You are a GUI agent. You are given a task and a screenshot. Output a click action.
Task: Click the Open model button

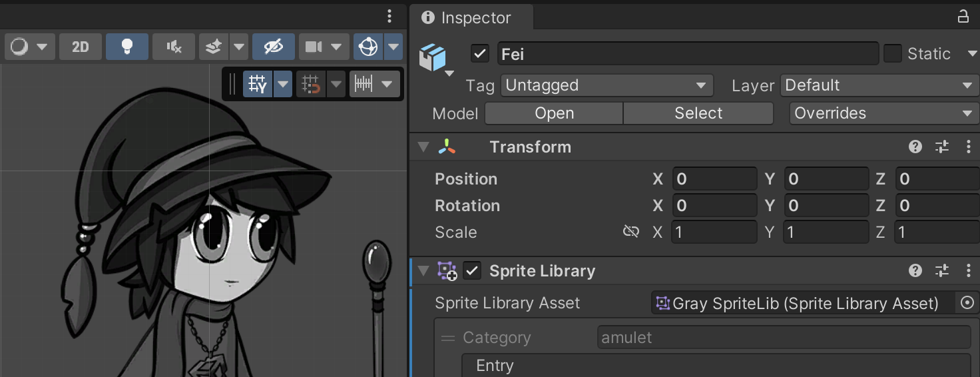coord(554,113)
